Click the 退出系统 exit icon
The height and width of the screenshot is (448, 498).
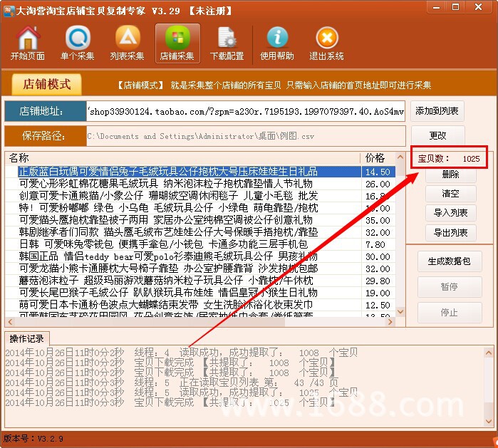click(327, 43)
